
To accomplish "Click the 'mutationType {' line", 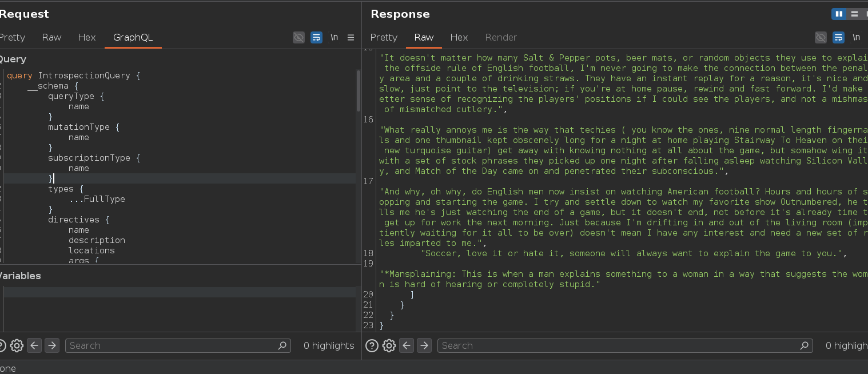I will click(84, 127).
